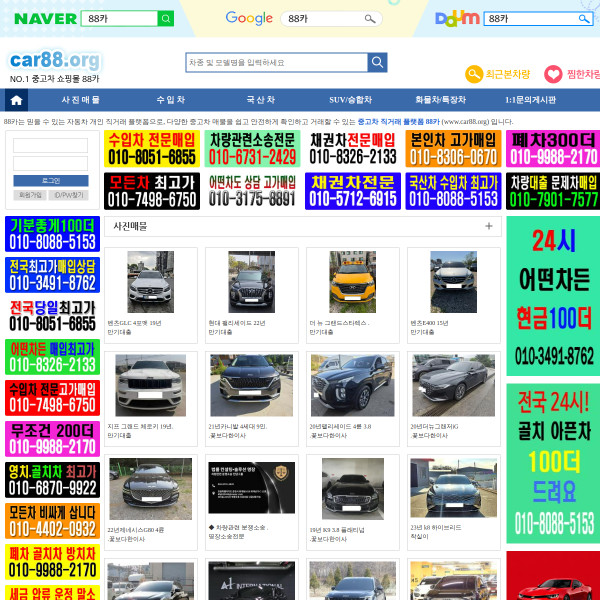Open 지프 그랜드 체로키 19년 thumbnail
Viewport: 600px width, 600px height.
150,385
